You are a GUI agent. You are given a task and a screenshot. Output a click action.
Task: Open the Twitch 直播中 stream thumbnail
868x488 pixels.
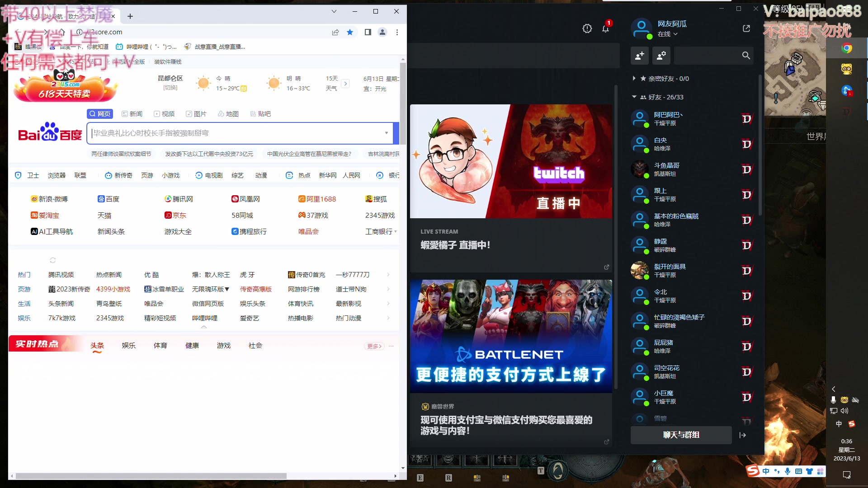[x=511, y=161]
